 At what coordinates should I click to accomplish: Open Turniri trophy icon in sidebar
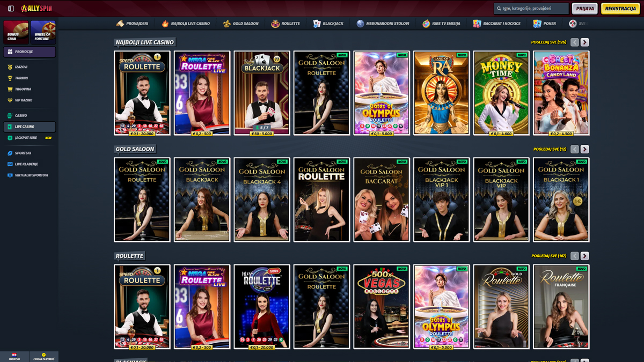(x=10, y=78)
